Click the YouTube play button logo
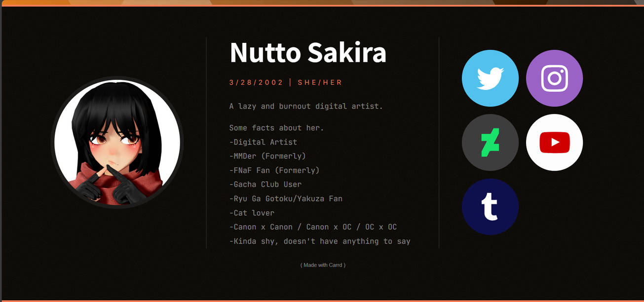 pos(554,142)
